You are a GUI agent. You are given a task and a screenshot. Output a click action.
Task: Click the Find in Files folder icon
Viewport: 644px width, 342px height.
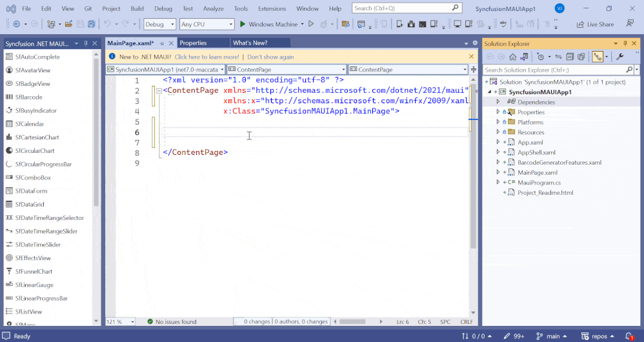pos(345,25)
